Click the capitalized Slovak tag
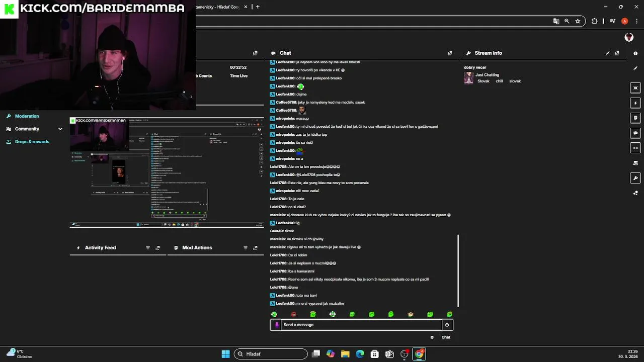This screenshot has height=362, width=644. [484, 81]
